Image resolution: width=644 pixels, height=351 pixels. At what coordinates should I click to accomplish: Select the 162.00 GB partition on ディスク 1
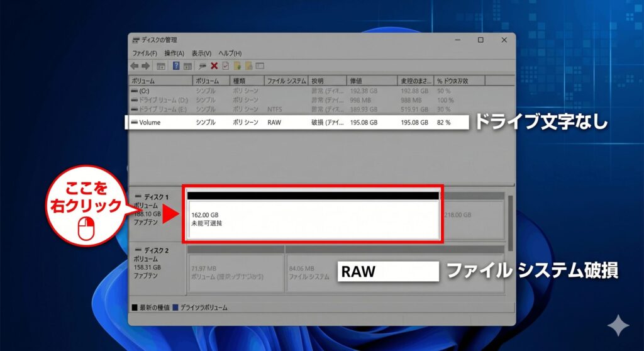click(x=313, y=216)
